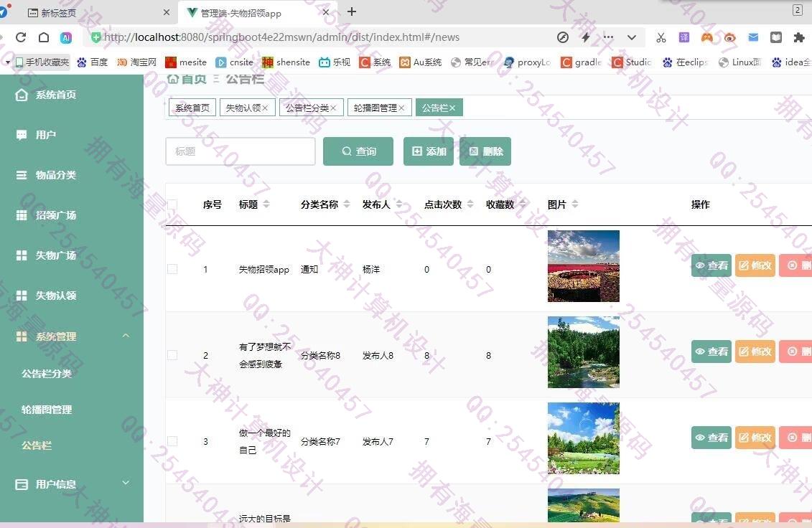
Task: Select 轮播图管理 in the sidebar submenu
Action: (x=47, y=410)
